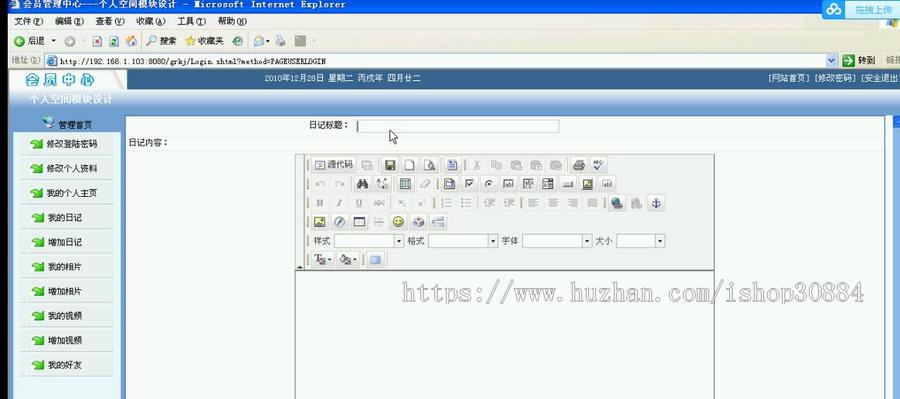Click the Fit Window maximize editor icon
This screenshot has width=900, height=399.
pos(375,260)
